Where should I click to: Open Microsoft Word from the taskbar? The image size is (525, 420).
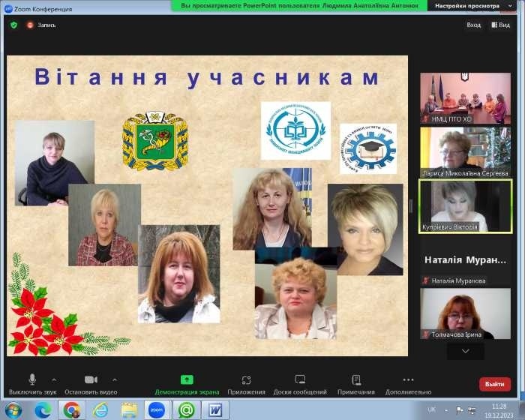pyautogui.click(x=215, y=409)
